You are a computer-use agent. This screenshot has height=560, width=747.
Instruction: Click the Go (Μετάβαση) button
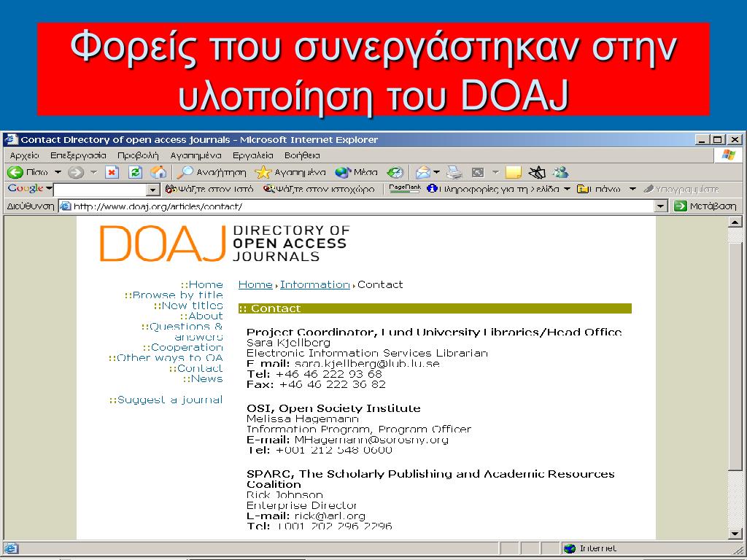pyautogui.click(x=705, y=206)
